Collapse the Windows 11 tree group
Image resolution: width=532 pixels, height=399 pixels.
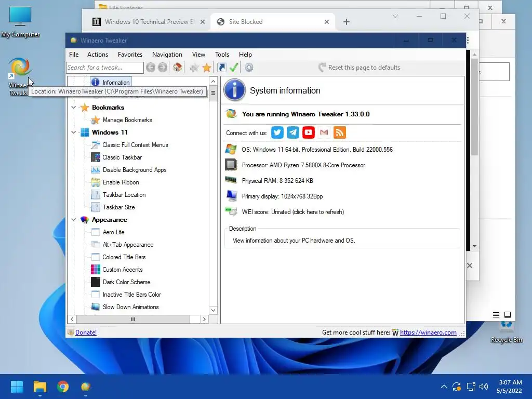[x=74, y=132]
